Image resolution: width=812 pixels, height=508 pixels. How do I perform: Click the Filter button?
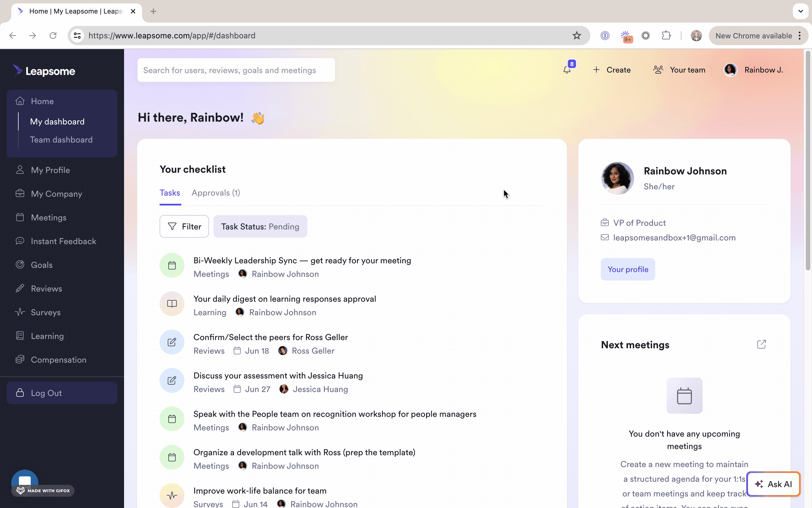[184, 226]
